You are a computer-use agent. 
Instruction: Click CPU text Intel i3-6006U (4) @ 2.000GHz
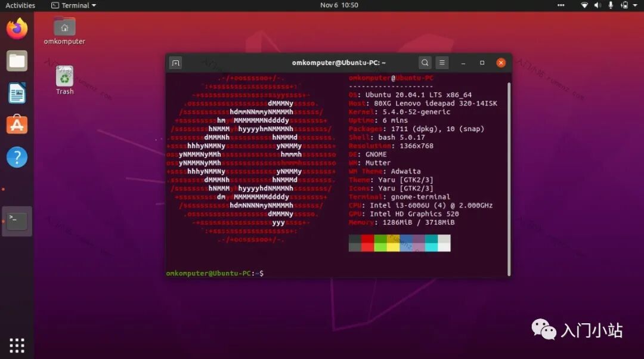point(431,205)
